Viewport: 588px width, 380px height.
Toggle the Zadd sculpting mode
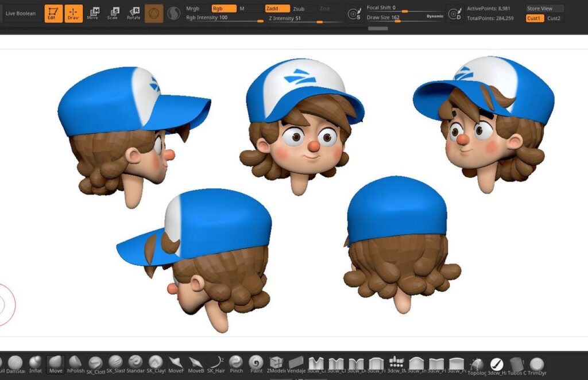tap(277, 9)
